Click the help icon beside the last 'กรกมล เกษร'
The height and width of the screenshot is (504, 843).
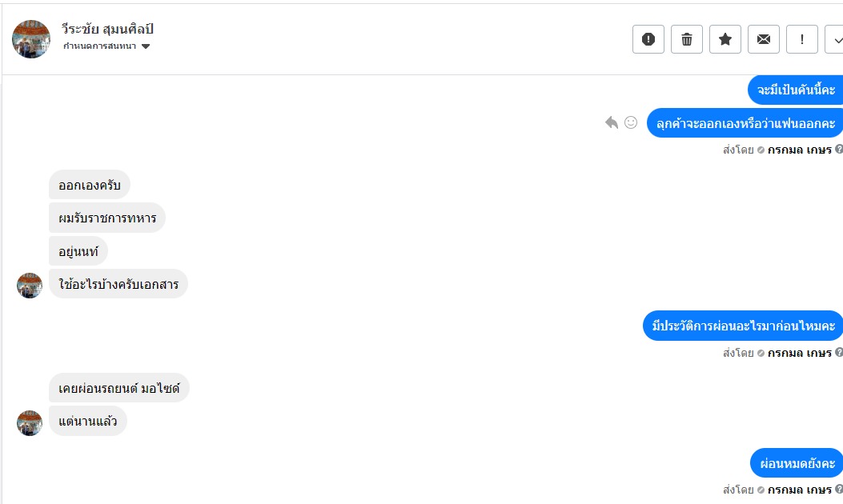click(x=839, y=490)
